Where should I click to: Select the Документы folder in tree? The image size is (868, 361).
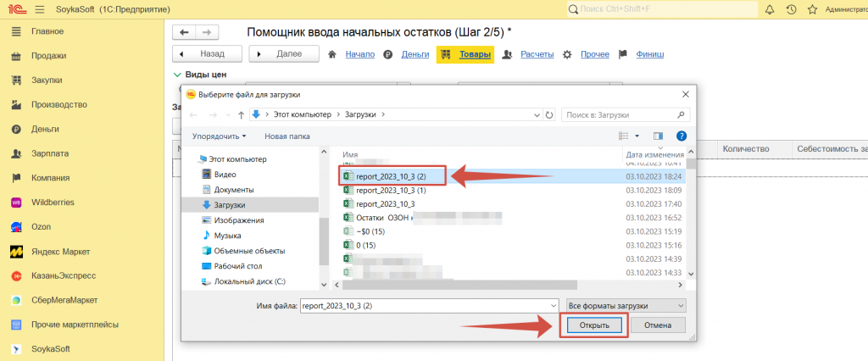coord(234,189)
